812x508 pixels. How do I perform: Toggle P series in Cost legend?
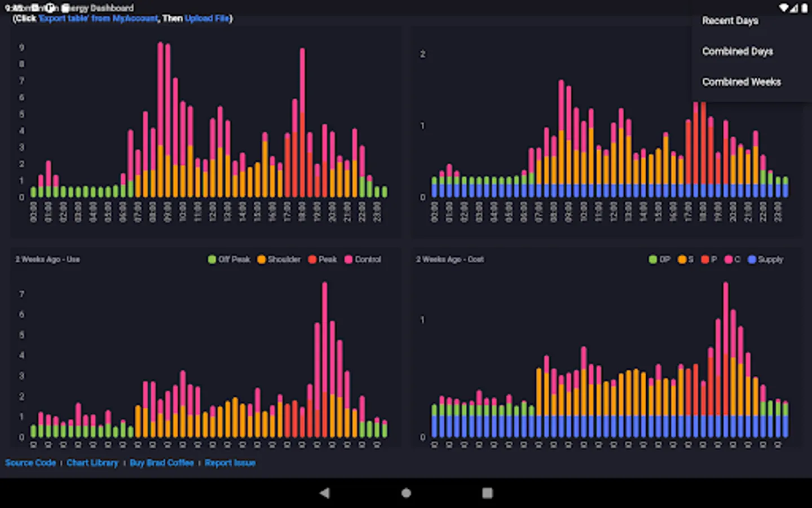[709, 260]
